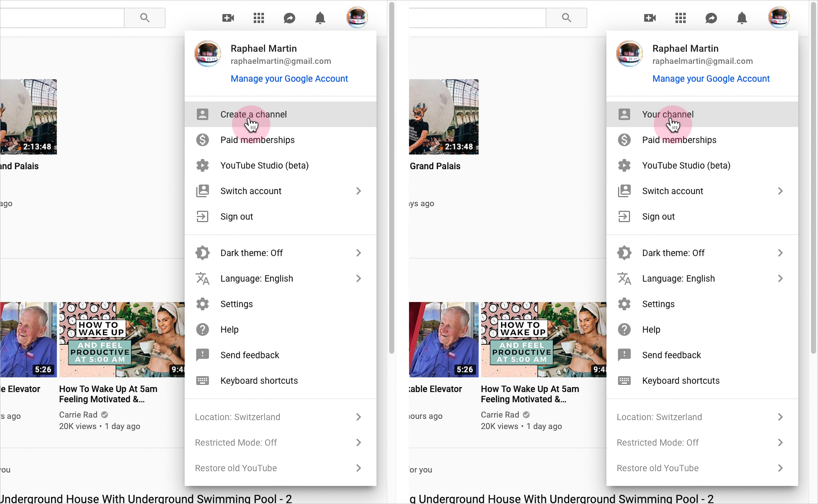Click the vertical scrollbar of left panel
Viewport: 818px width, 504px height.
pyautogui.click(x=392, y=177)
